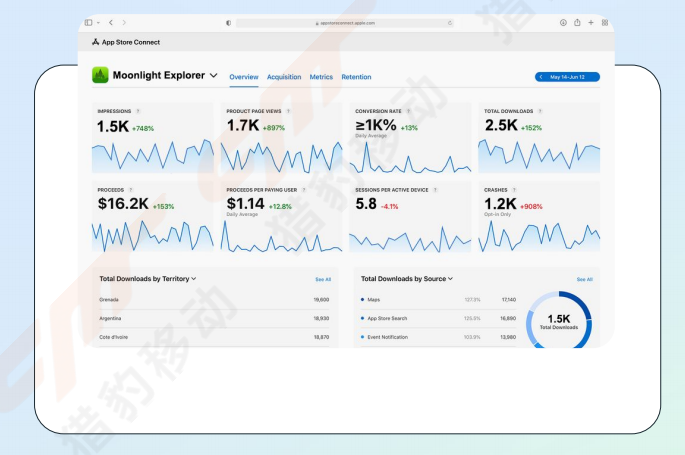
Task: Click the Conversion Rate sparkline chart
Action: [410, 158]
